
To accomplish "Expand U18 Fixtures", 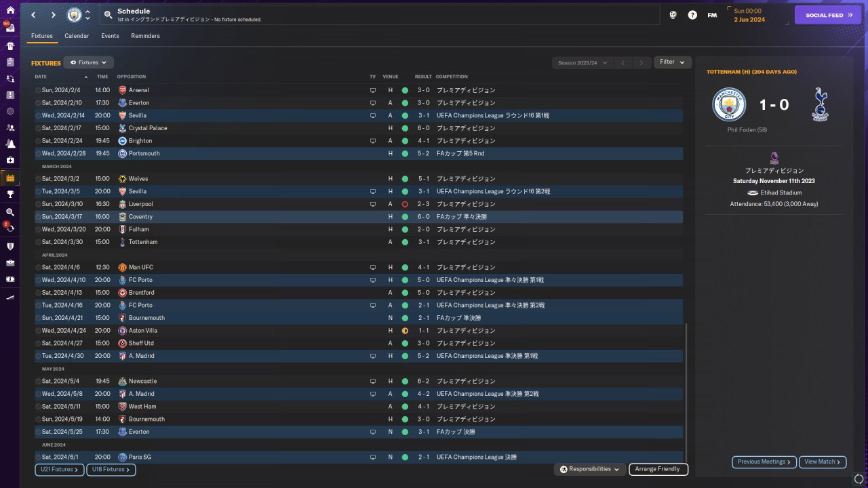I will click(111, 470).
